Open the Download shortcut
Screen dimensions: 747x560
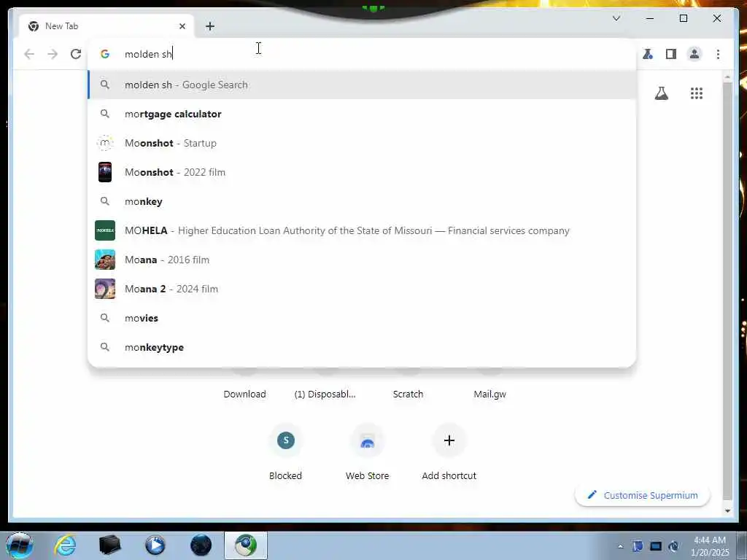coord(245,394)
